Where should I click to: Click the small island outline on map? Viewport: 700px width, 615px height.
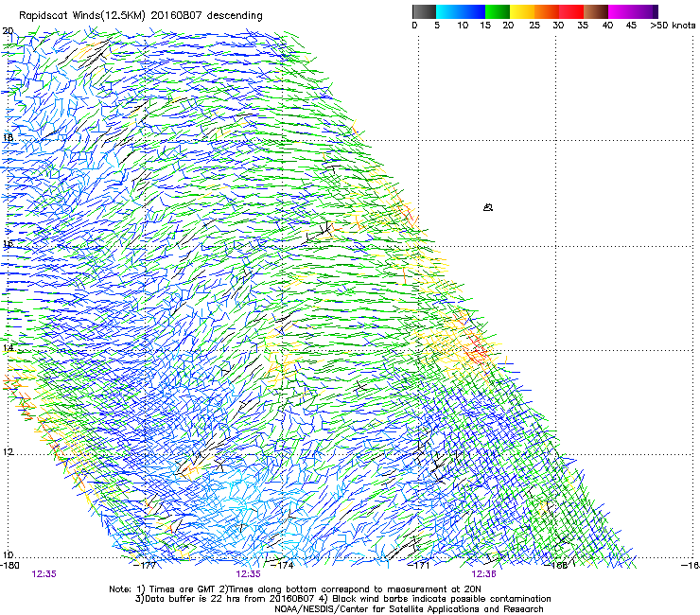tap(488, 207)
